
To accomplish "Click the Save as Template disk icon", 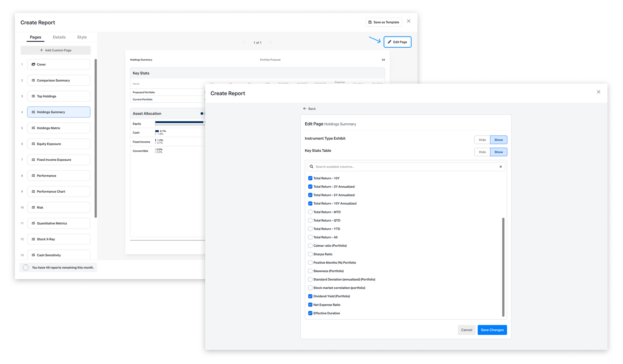I will 370,22.
